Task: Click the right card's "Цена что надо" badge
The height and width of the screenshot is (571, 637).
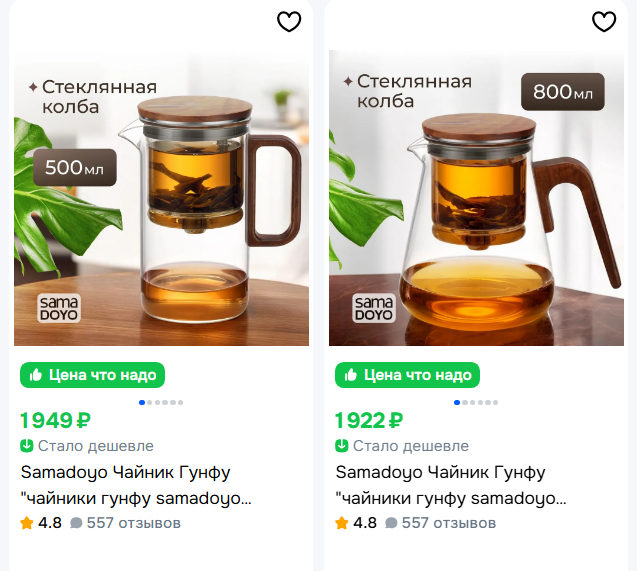Action: coord(407,375)
